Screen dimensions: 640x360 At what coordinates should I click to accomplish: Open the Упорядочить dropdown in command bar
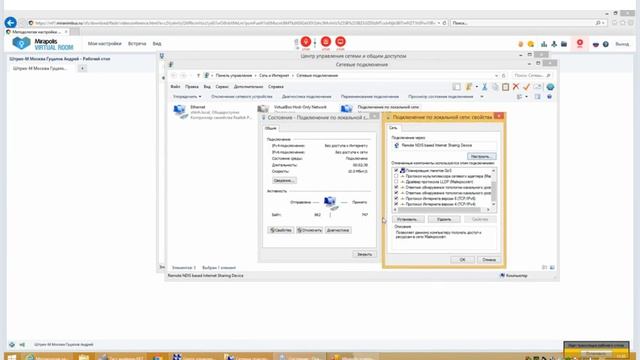(x=187, y=97)
